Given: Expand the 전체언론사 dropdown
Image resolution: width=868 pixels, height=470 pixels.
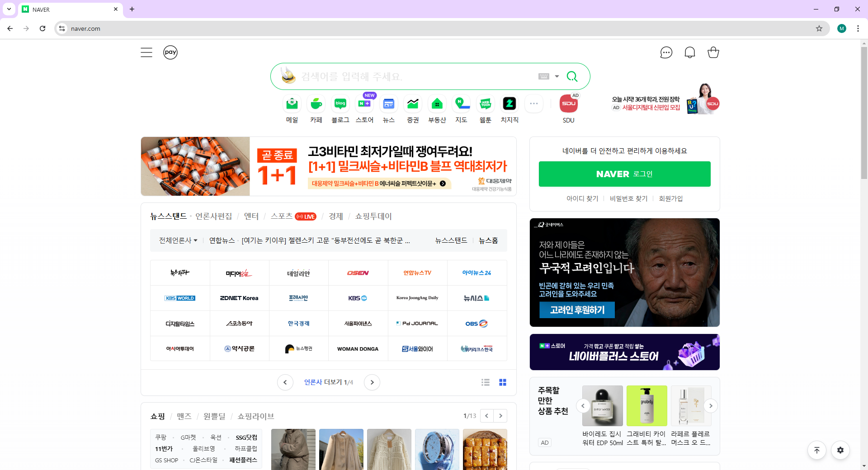Looking at the screenshot, I should coord(178,240).
